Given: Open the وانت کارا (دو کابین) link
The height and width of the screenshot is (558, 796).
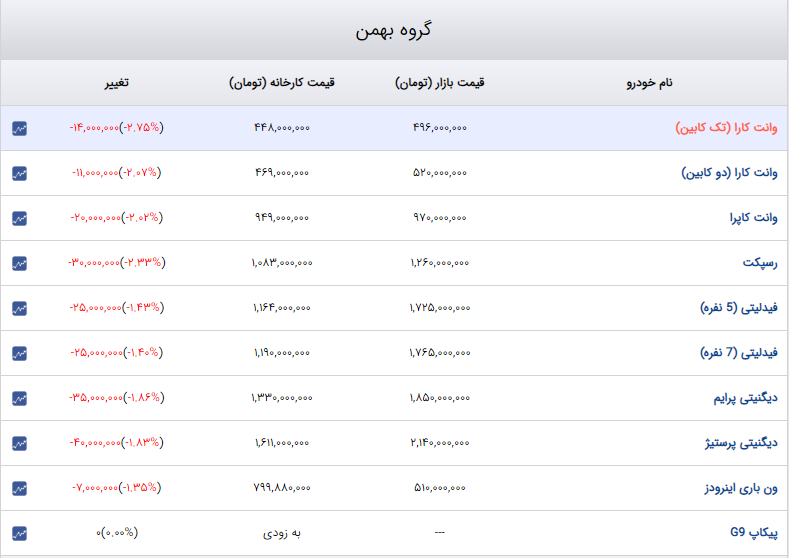Looking at the screenshot, I should tap(729, 173).
